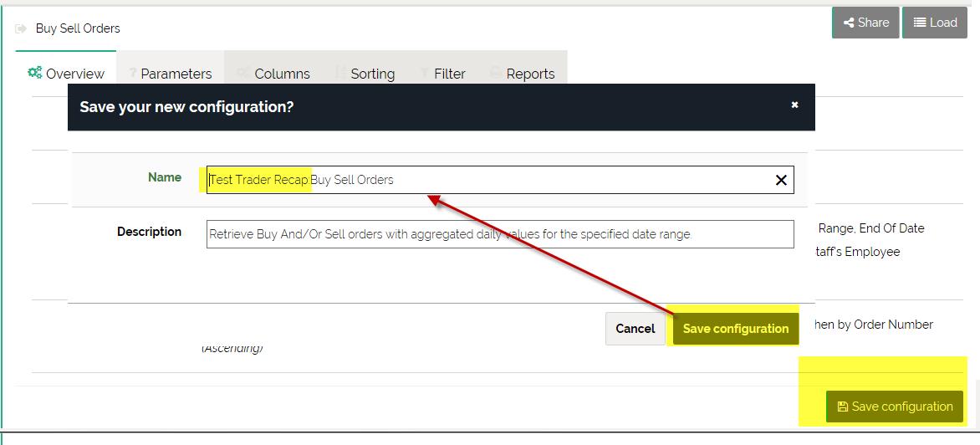Click the Description field label
The height and width of the screenshot is (445, 980).
tap(149, 232)
